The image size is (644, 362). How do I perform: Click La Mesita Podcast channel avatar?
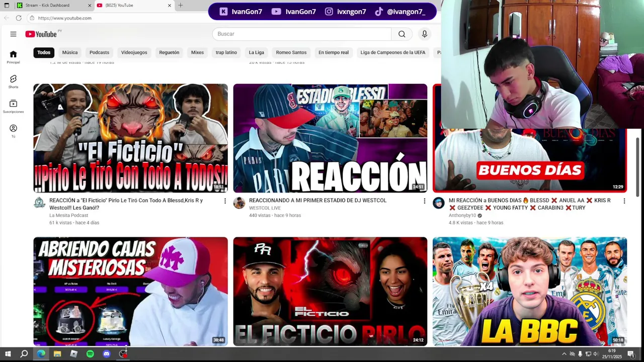[39, 203]
